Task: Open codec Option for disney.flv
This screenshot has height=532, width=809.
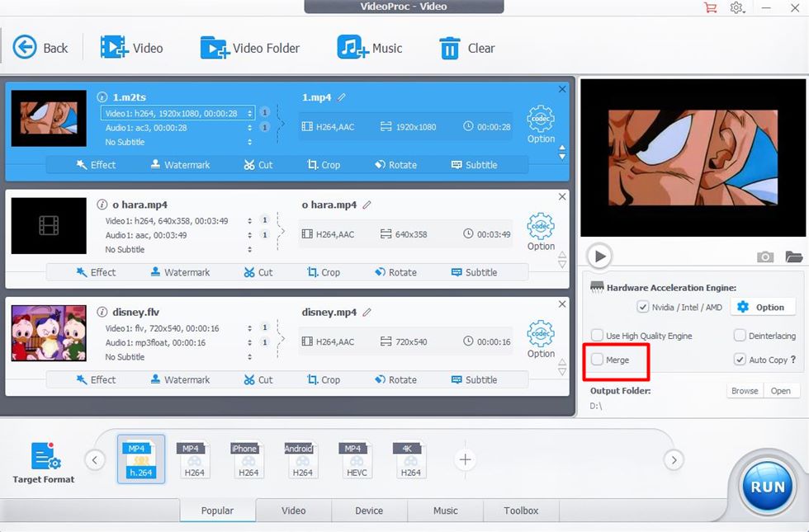Action: (x=541, y=339)
